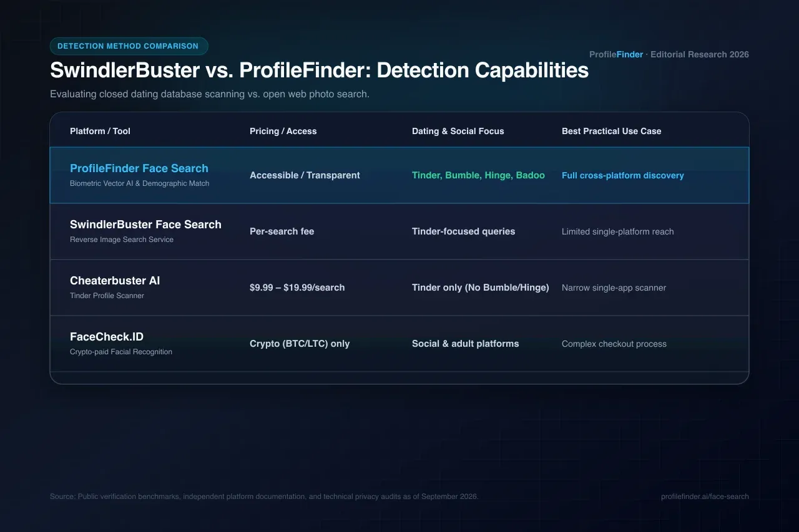Select the 'SwindlerBuster Face Search' row title
799x532 pixels.
pyautogui.click(x=145, y=225)
